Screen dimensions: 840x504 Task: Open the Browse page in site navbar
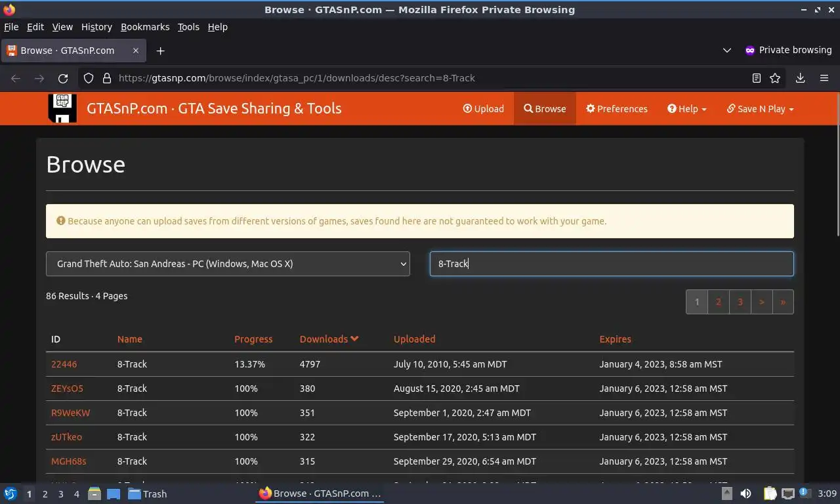click(x=545, y=109)
